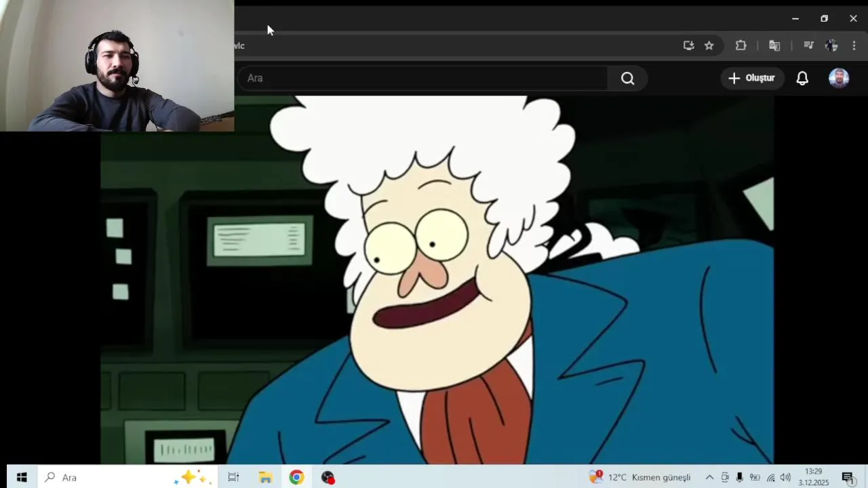Click the install app icon in address bar
This screenshot has width=868, height=488.
pyautogui.click(x=688, y=45)
